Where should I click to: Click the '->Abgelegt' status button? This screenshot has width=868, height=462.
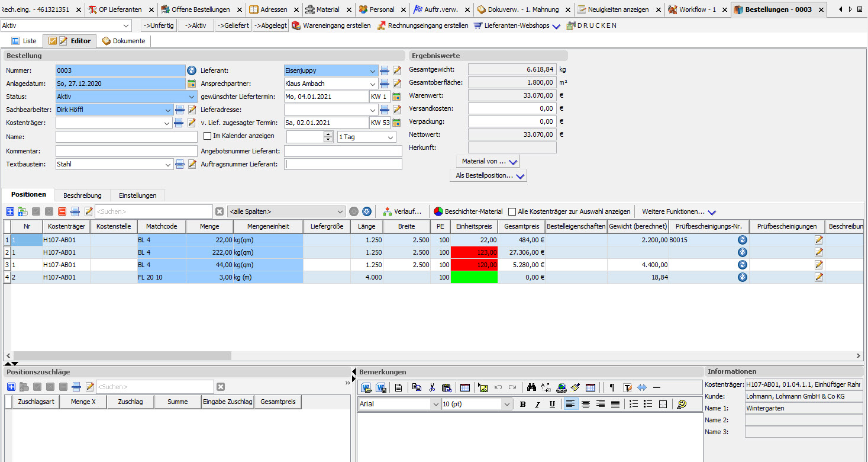click(x=270, y=25)
